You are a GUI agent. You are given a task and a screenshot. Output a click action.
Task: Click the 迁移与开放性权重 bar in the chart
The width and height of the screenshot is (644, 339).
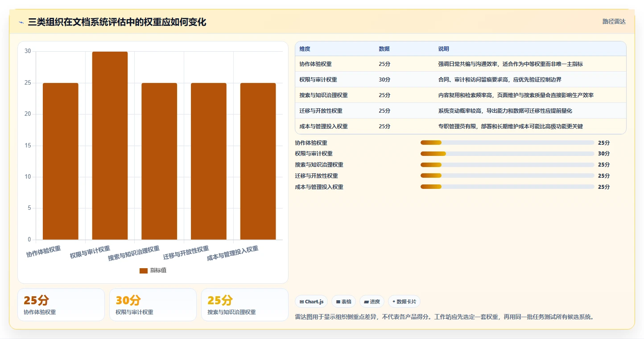click(x=209, y=161)
